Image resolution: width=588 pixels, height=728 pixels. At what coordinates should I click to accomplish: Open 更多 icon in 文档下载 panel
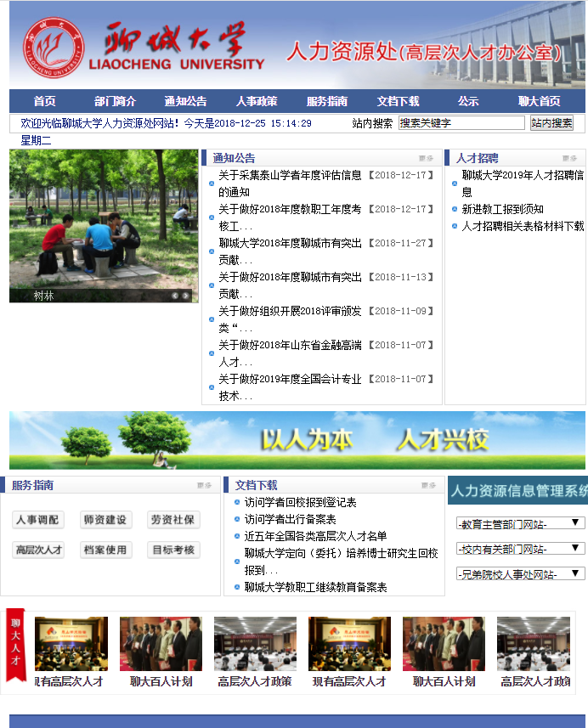click(x=428, y=486)
